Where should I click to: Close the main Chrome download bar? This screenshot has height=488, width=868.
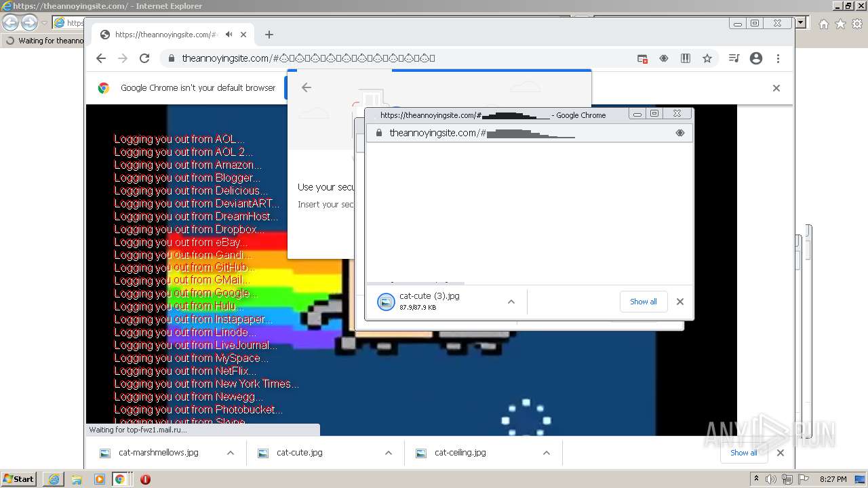pyautogui.click(x=781, y=453)
